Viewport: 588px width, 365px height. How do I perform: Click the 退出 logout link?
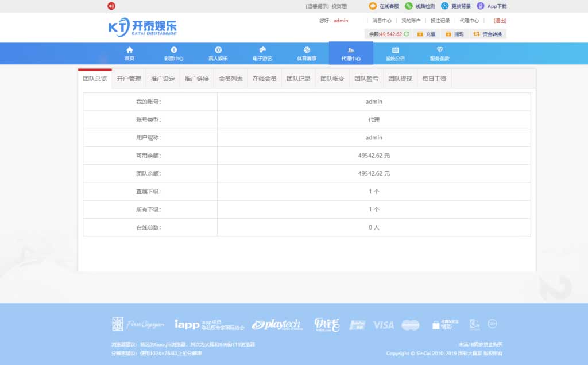(500, 21)
